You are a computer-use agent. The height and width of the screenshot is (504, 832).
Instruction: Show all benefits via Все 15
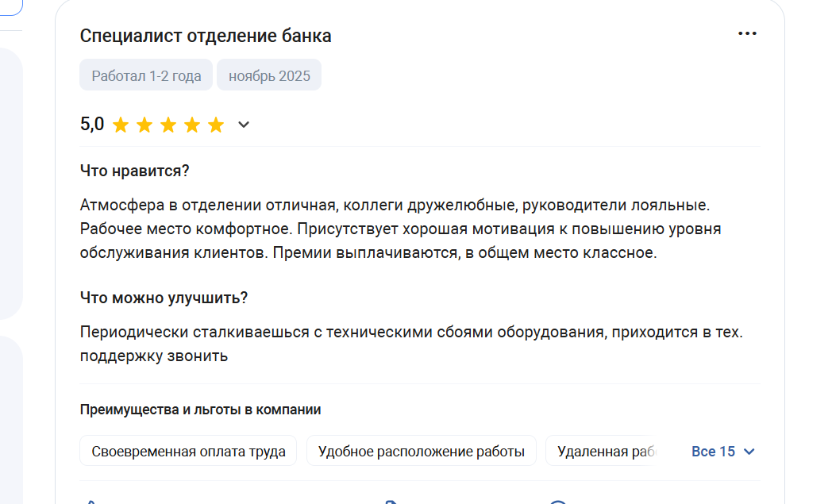(x=713, y=452)
